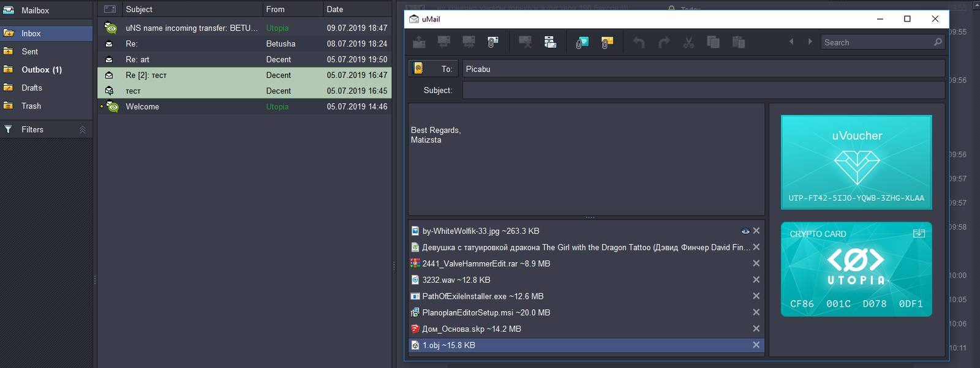Click the Utopia Crypto Card
980x368 pixels.
856,269
